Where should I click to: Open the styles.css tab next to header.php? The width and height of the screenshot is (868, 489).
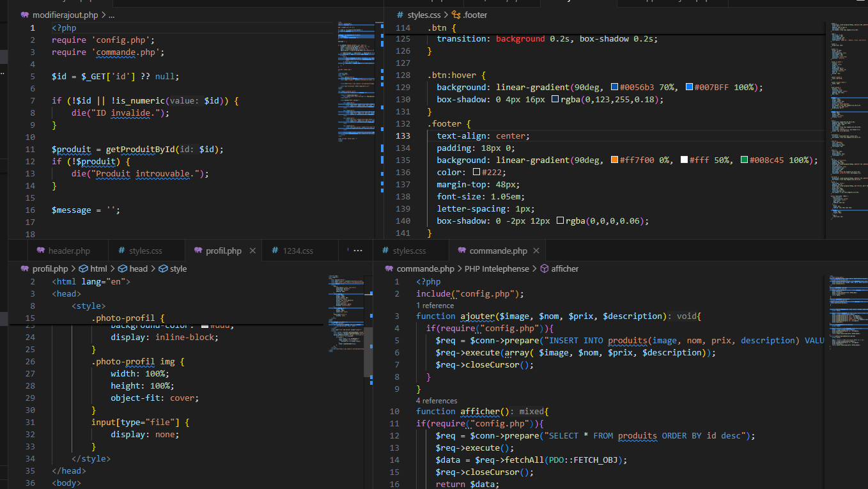point(145,251)
